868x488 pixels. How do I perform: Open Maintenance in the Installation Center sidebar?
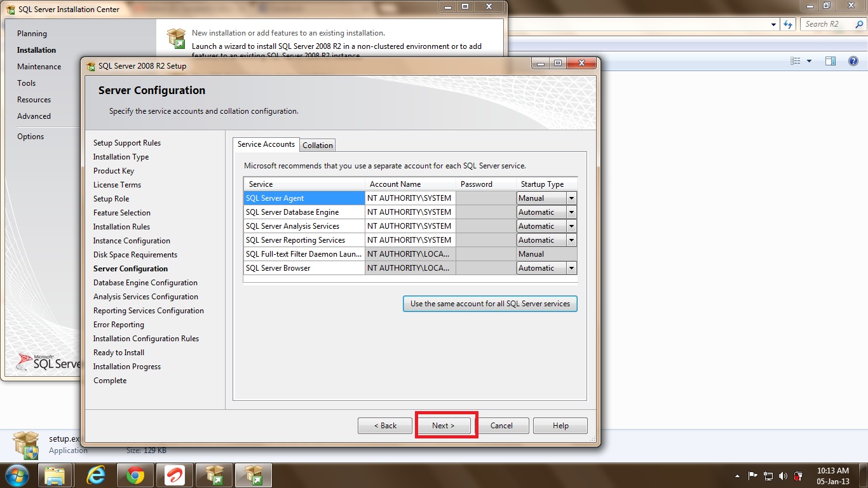coord(39,67)
